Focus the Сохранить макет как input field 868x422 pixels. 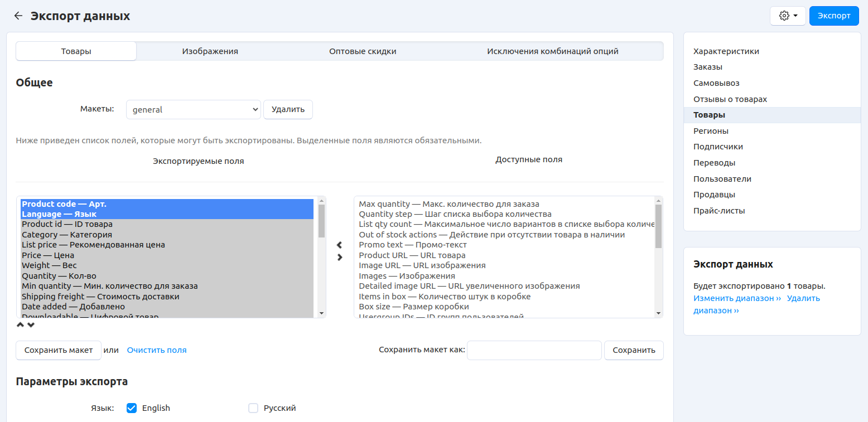coord(534,351)
